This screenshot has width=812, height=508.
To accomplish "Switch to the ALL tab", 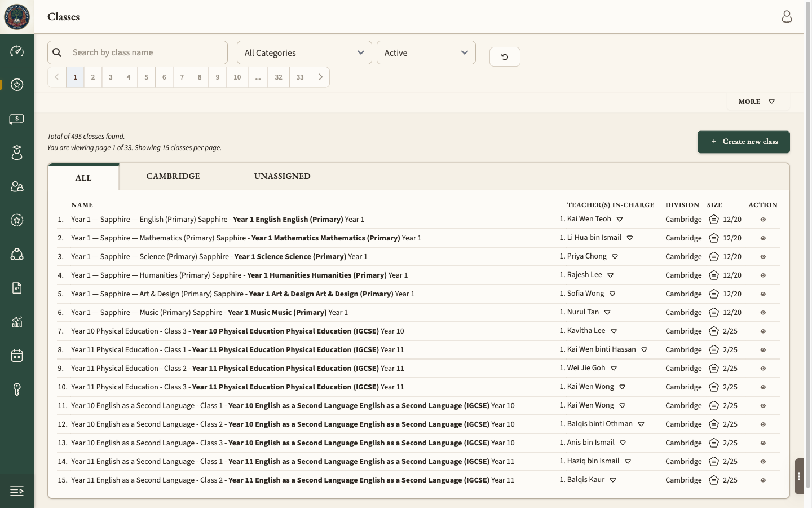I will [x=83, y=178].
